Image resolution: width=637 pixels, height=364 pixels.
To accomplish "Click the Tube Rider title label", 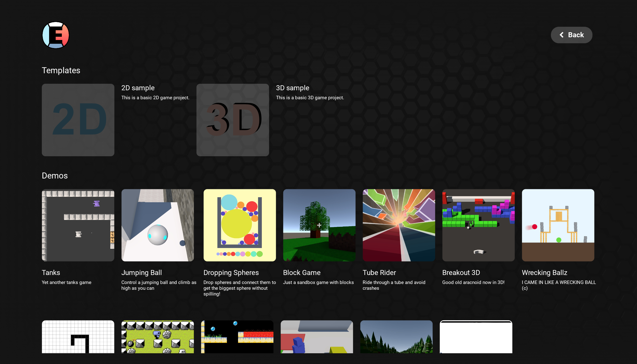I will tap(379, 272).
